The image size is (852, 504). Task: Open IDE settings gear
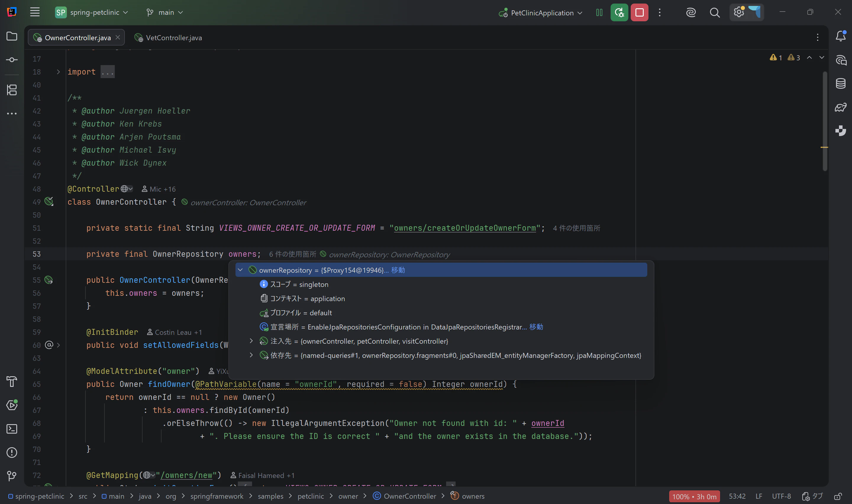(739, 12)
